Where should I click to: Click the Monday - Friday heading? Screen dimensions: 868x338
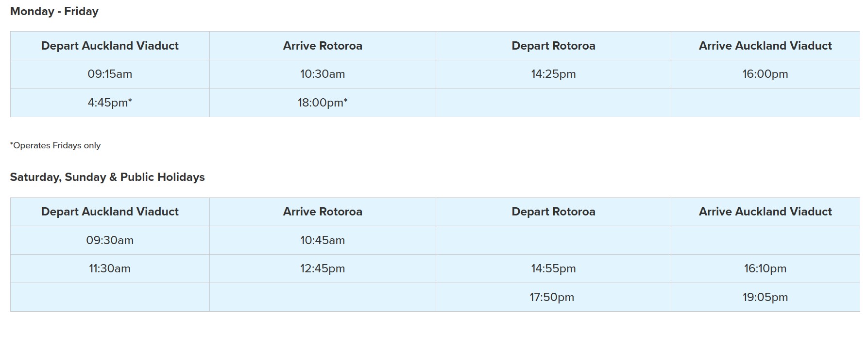tap(54, 11)
